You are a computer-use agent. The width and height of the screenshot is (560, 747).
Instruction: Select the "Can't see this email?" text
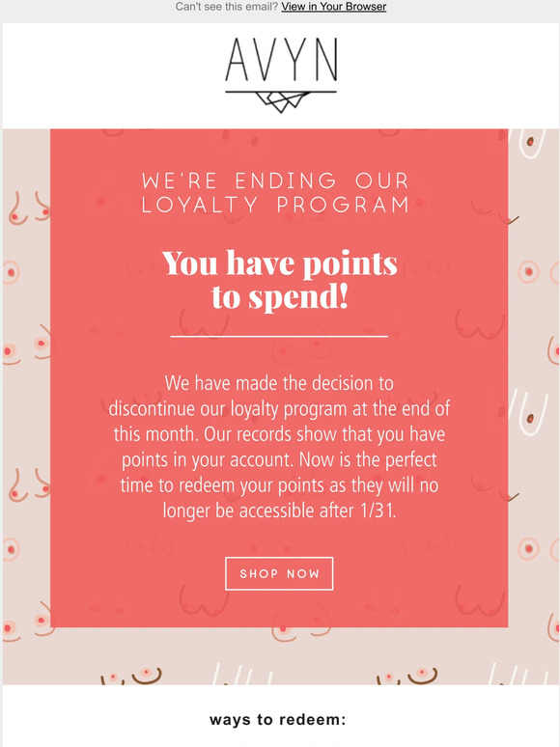pos(226,7)
